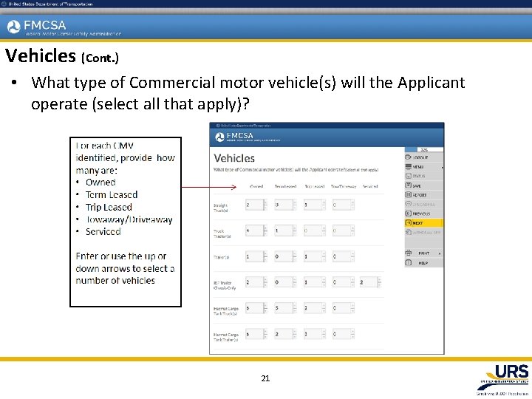Click the Trip Leased column header
Image resolution: width=532 pixels, height=399 pixels.
pos(315,186)
